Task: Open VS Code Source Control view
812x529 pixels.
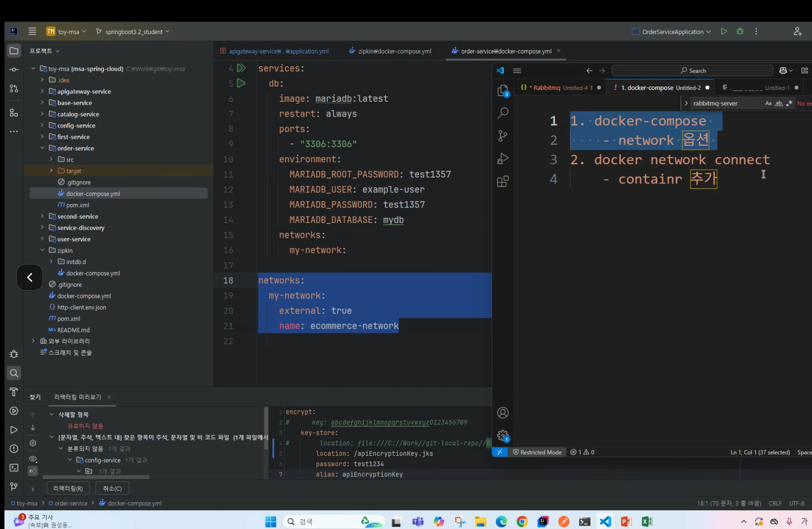Action: click(503, 136)
